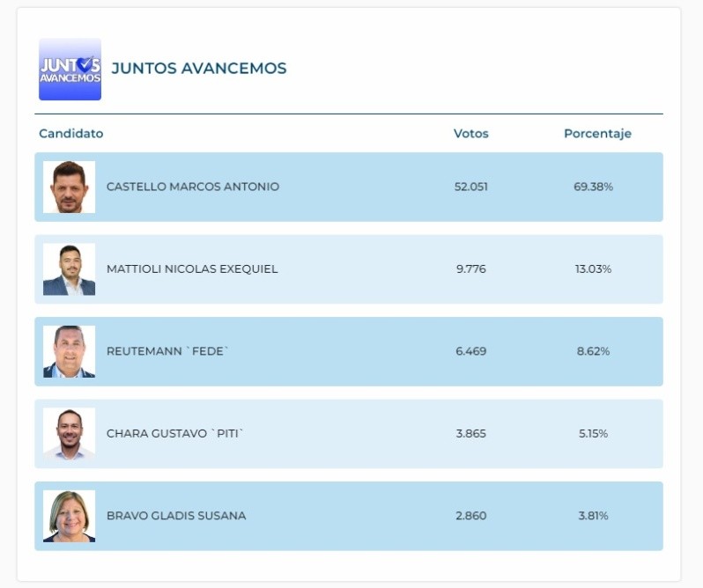The height and width of the screenshot is (588, 703).
Task: Click the JUNTOS AVANCEMOS heading
Action: [x=198, y=69]
